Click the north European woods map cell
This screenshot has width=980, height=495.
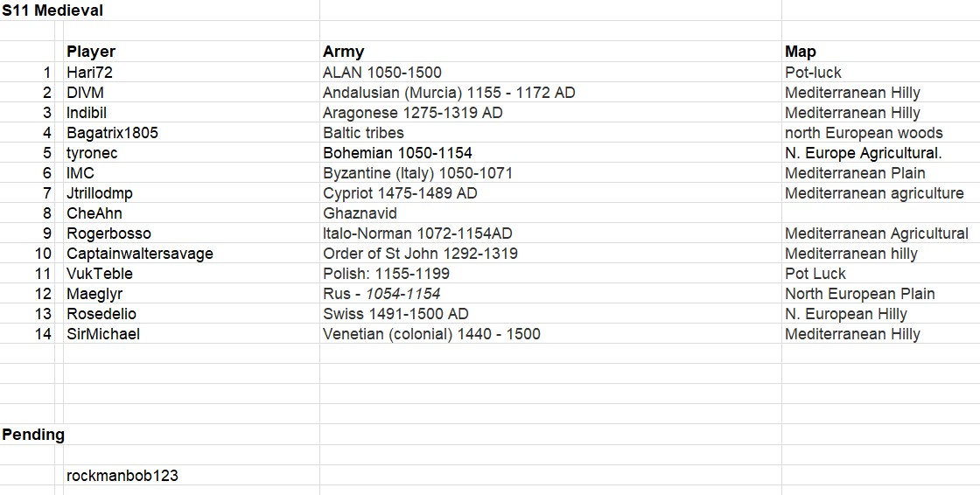click(880, 133)
